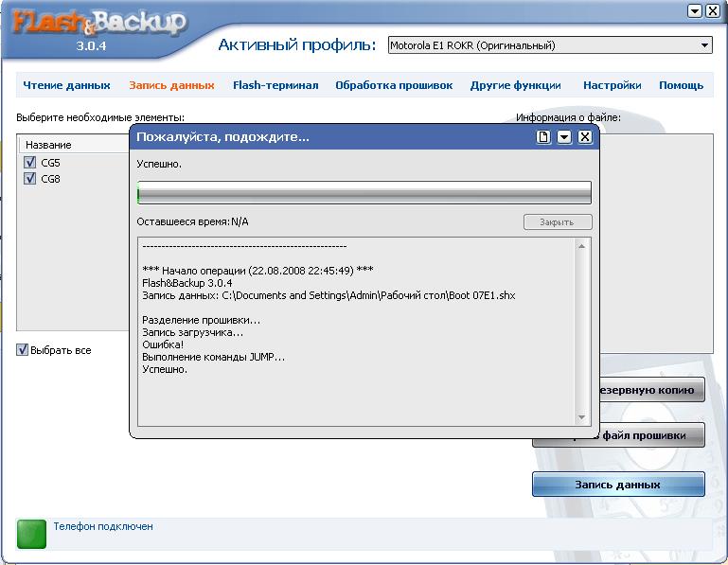
Task: Click the copy log icon in dialog title
Action: point(543,137)
